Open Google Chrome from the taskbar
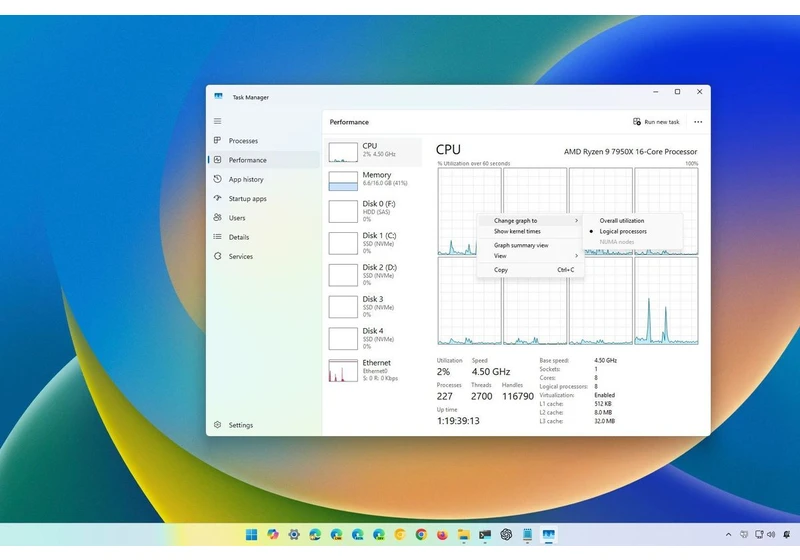Viewport: 800px width, 560px height. pos(421,534)
